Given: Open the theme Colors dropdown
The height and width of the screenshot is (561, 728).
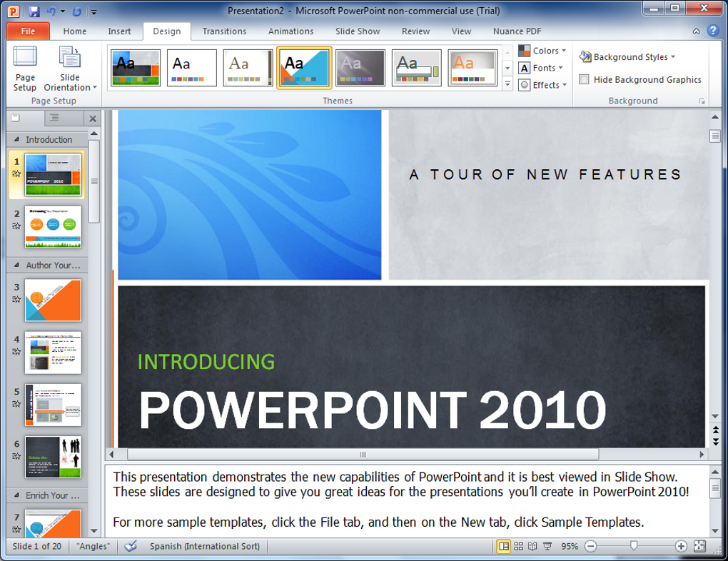Looking at the screenshot, I should 542,51.
